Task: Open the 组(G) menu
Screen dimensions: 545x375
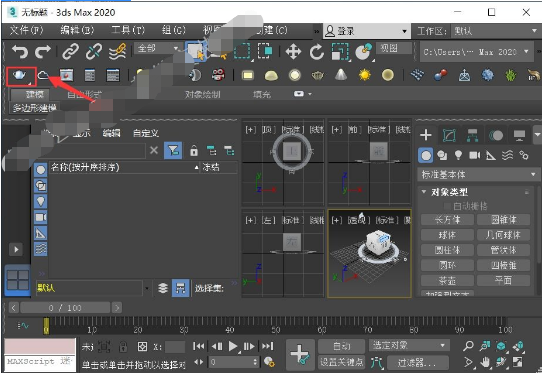Action: click(x=173, y=31)
